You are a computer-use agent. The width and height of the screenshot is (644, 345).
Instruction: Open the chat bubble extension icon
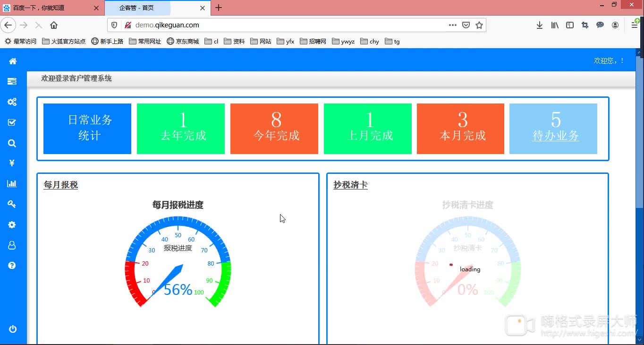(x=600, y=25)
